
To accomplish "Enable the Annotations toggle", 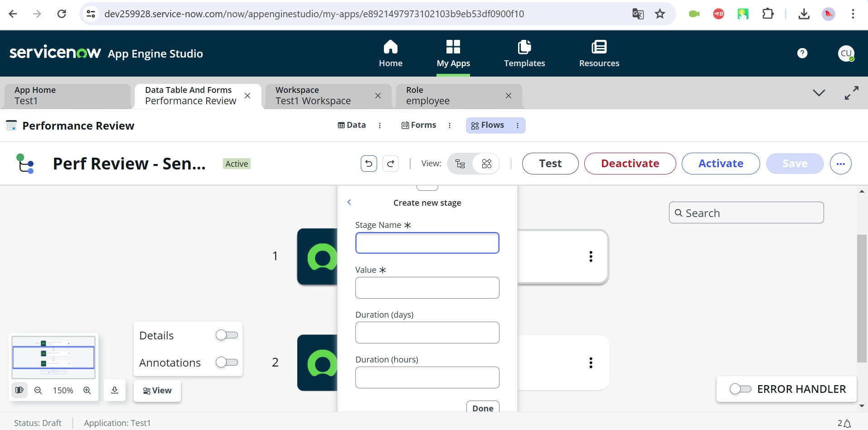I will [x=227, y=362].
